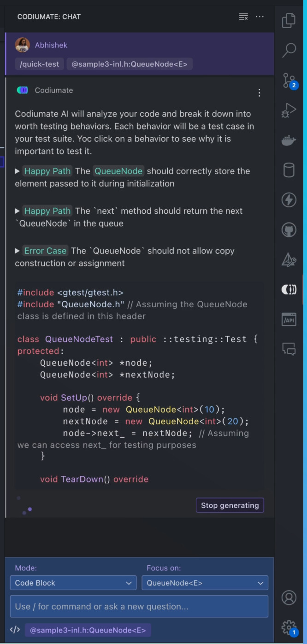Open the GitHub icon in activity bar
The height and width of the screenshot is (644, 307).
pos(289,229)
